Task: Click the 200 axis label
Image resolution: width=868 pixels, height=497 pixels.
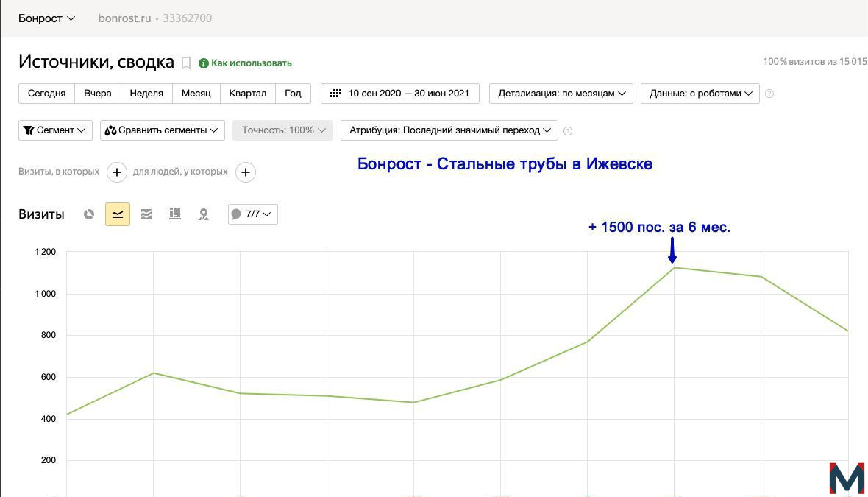Action: pos(48,460)
